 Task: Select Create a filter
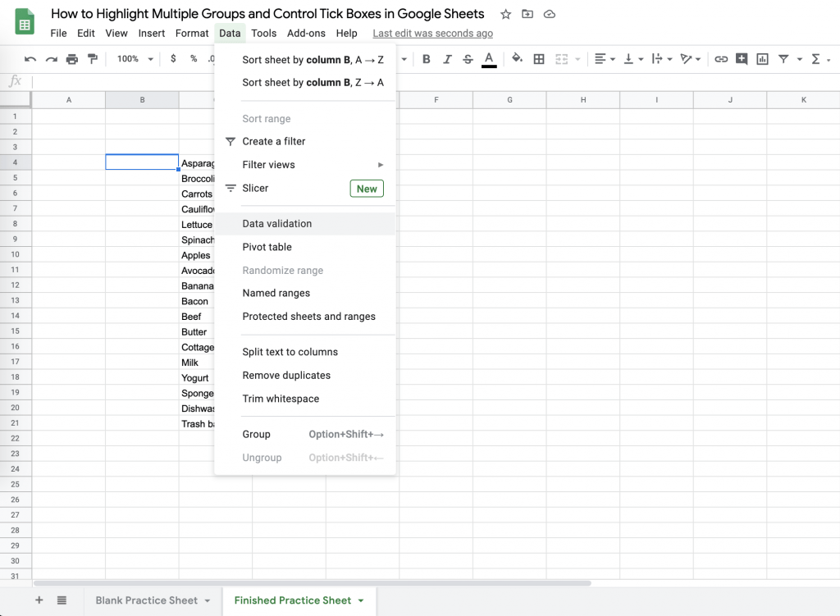[274, 141]
